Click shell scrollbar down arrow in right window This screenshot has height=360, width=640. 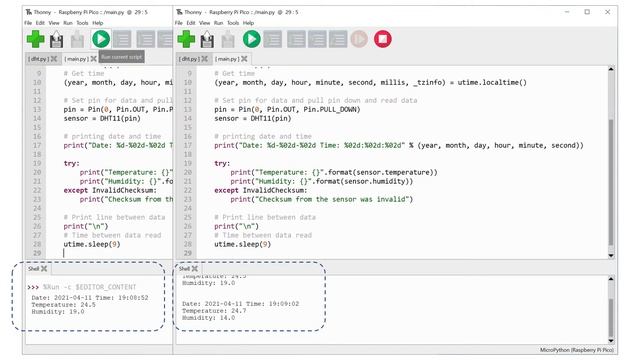[x=611, y=340]
